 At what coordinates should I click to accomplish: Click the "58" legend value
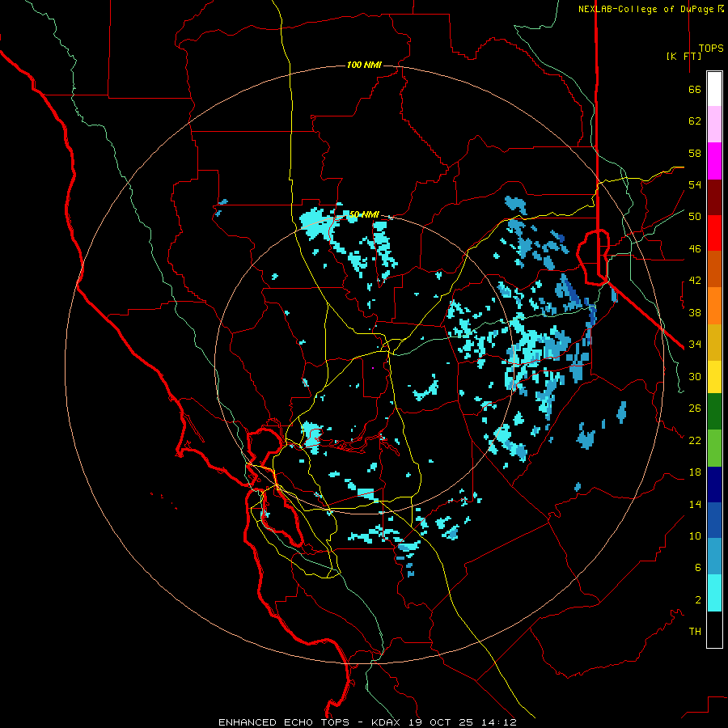coord(695,153)
